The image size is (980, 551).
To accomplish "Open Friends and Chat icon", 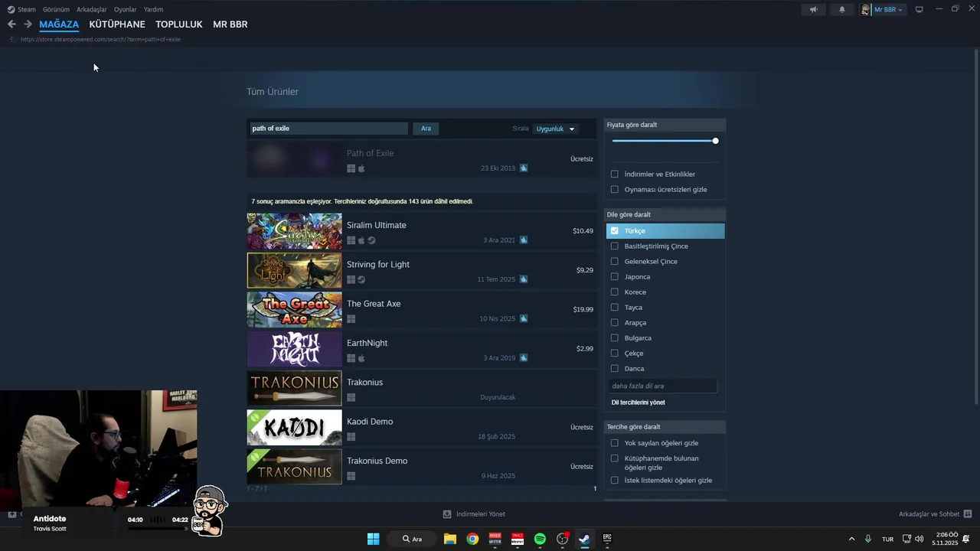I will click(968, 514).
